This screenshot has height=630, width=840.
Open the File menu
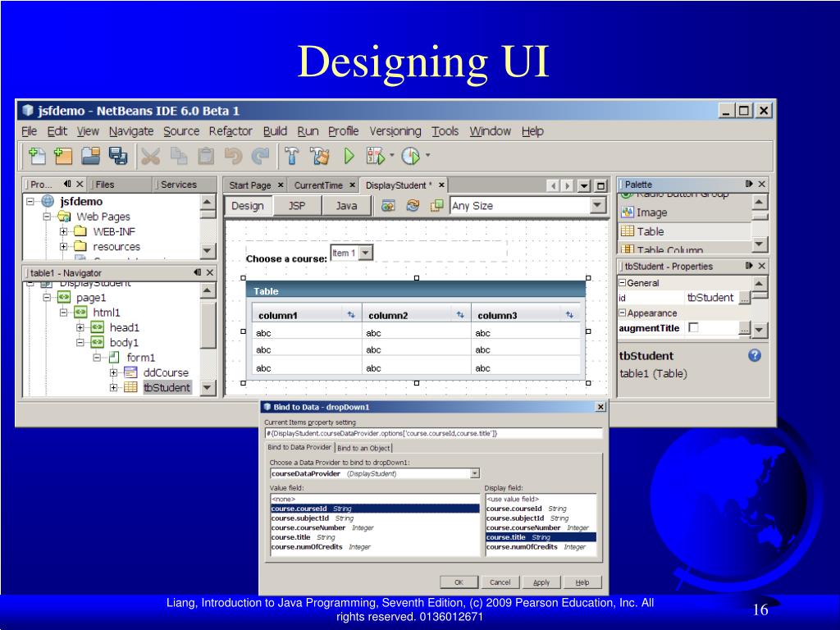[29, 131]
